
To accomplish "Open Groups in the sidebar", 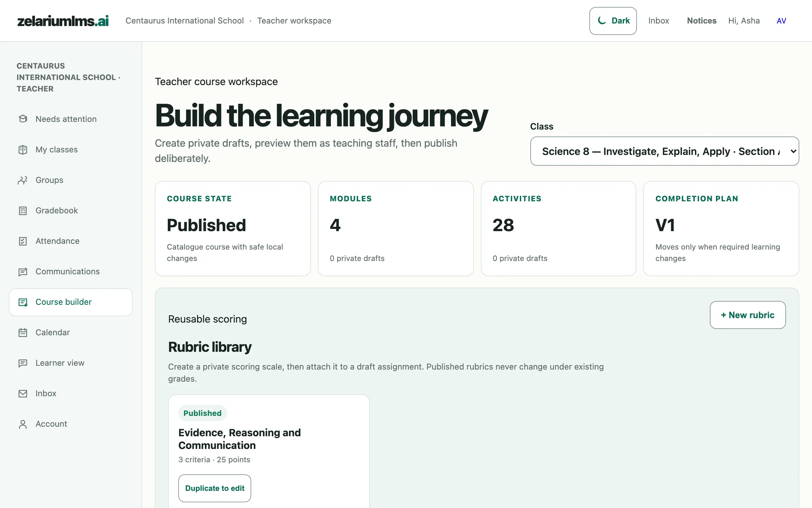I will 70,180.
